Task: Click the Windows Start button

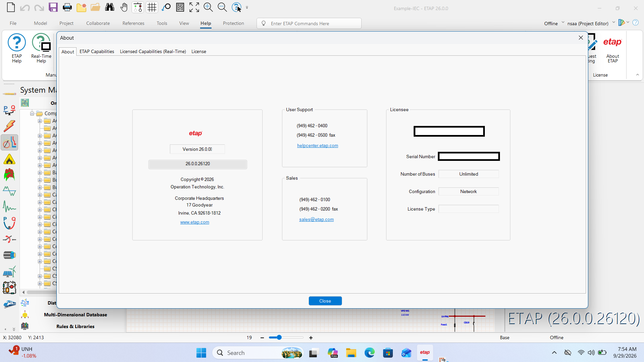Action: [201, 353]
